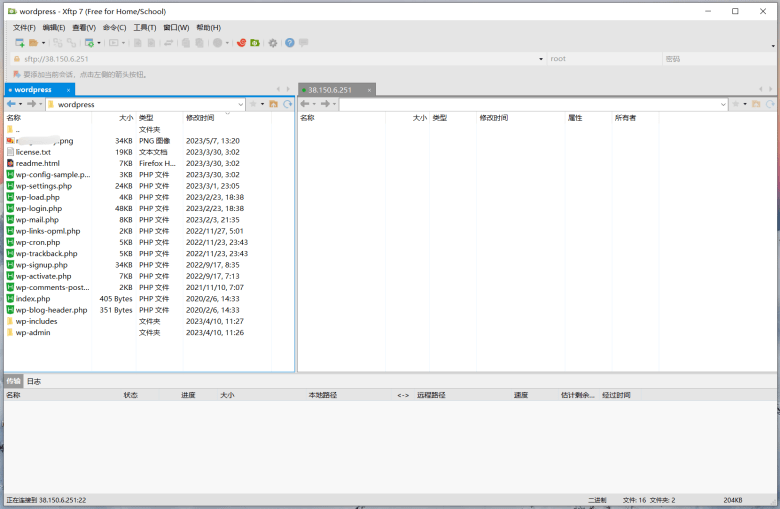Click the globe transfer-type toolbar icon
Viewport: 780px width, 509px height.
217,43
